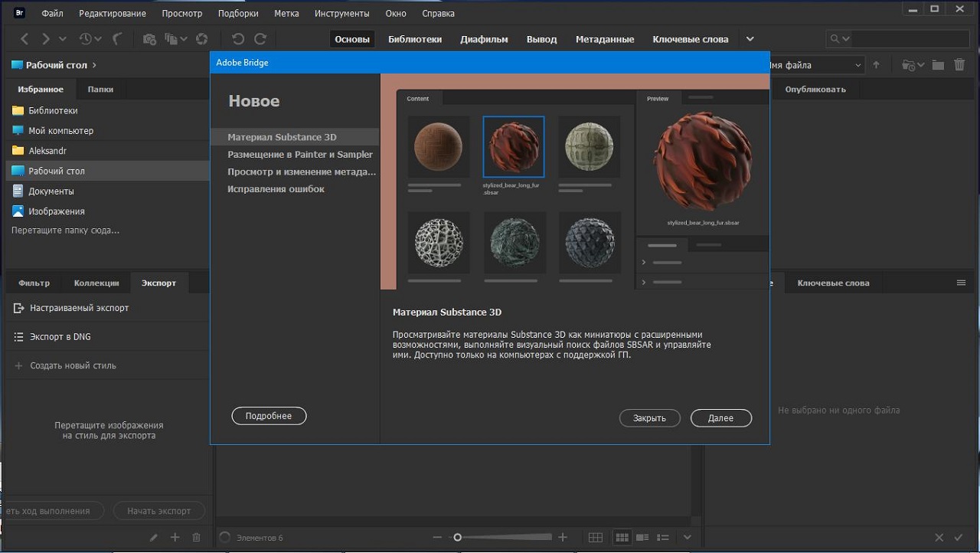Switch to the Папки tab
Viewport: 980px width, 553px height.
[100, 90]
